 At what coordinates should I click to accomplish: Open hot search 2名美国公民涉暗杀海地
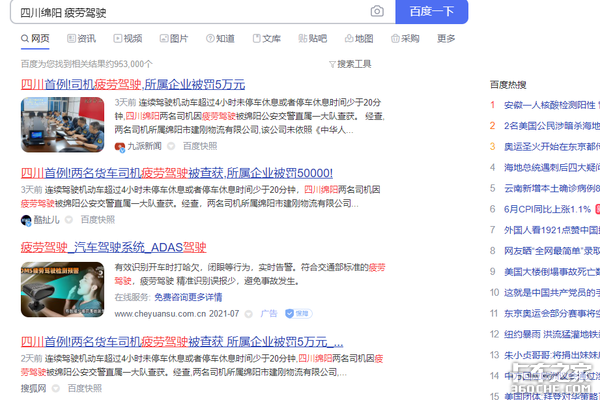(x=551, y=126)
